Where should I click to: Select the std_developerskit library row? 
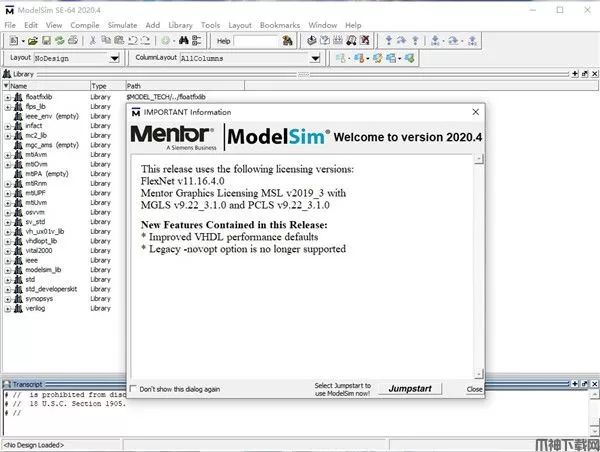point(52,289)
